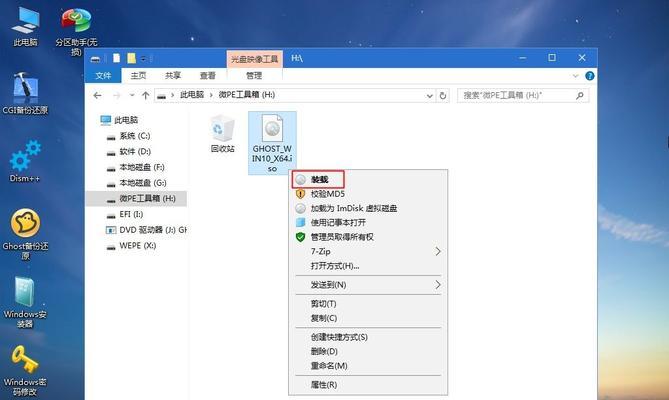This screenshot has height=400, width=669.
Task: Open the 文件 ribbon tab
Action: (x=103, y=76)
